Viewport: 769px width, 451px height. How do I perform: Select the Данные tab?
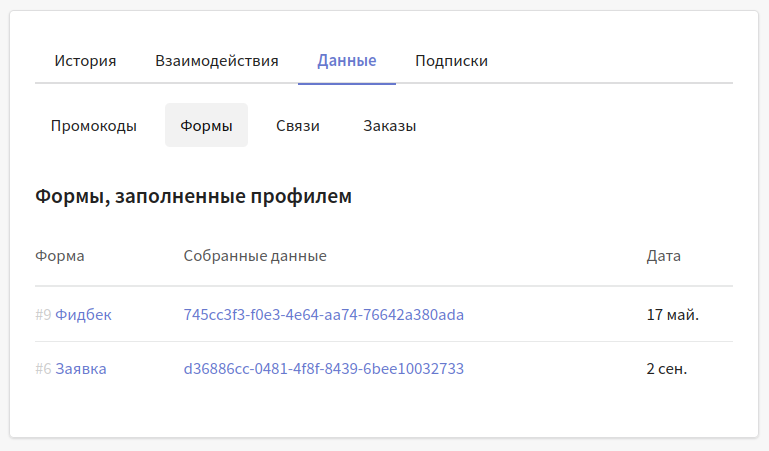click(x=347, y=61)
